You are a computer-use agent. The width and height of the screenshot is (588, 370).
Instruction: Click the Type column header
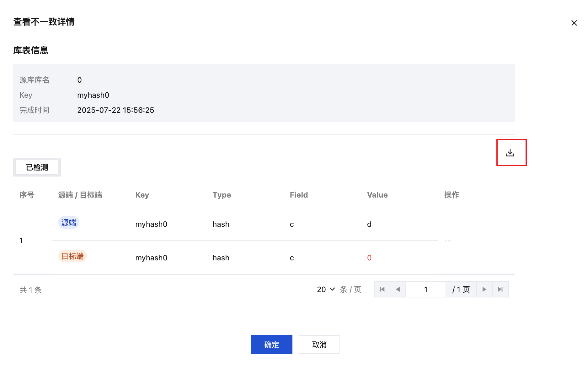[222, 195]
